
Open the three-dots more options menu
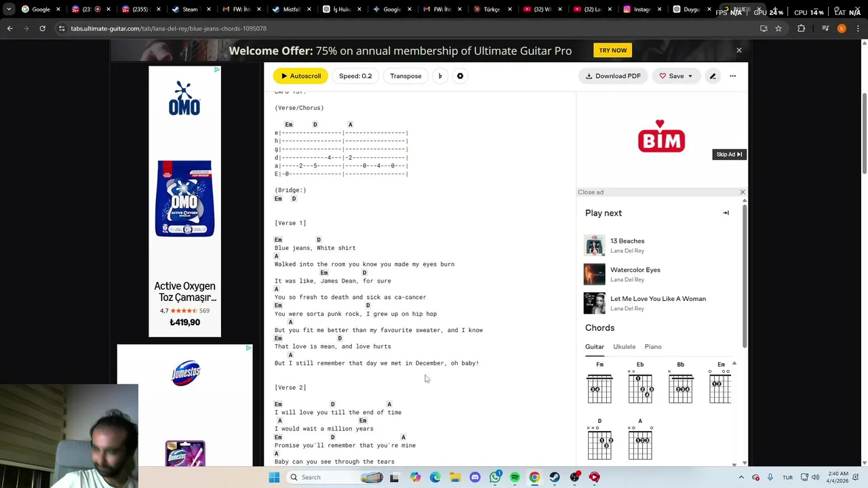(732, 76)
